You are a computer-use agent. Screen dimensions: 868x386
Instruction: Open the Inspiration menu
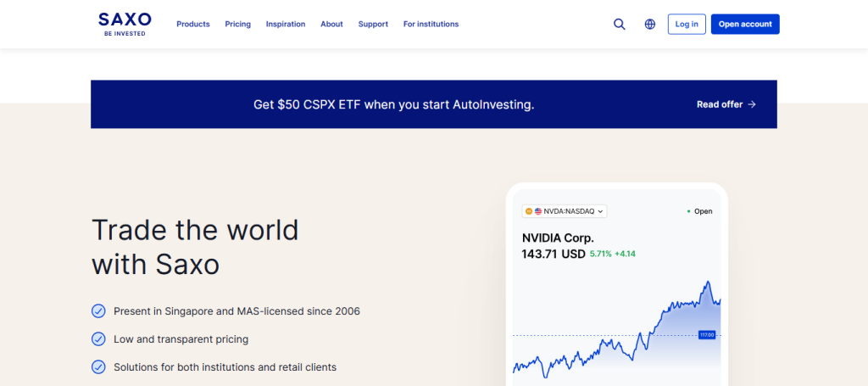[286, 25]
